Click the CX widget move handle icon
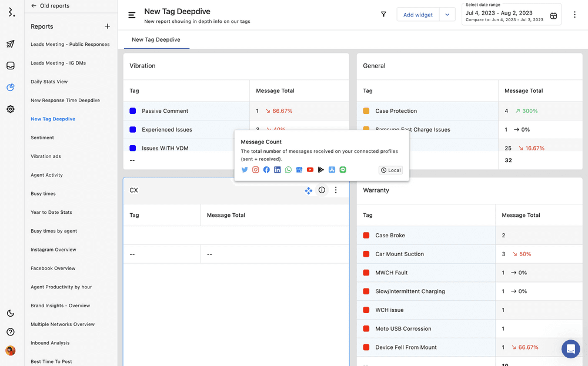The width and height of the screenshot is (588, 366). [308, 190]
